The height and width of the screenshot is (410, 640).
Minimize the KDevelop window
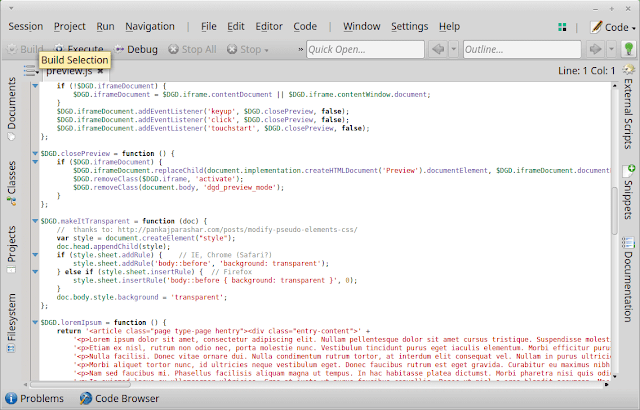(596, 9)
